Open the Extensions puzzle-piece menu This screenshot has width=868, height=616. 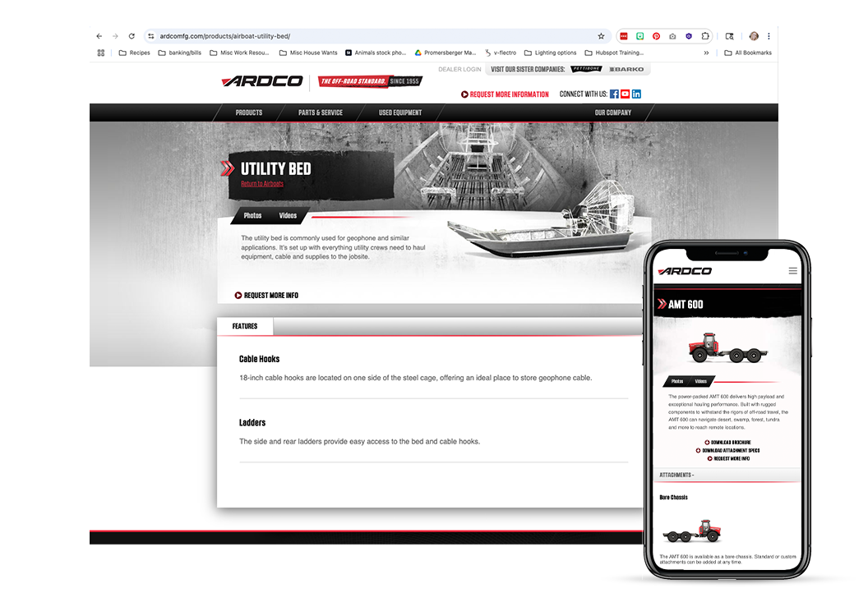pyautogui.click(x=704, y=36)
